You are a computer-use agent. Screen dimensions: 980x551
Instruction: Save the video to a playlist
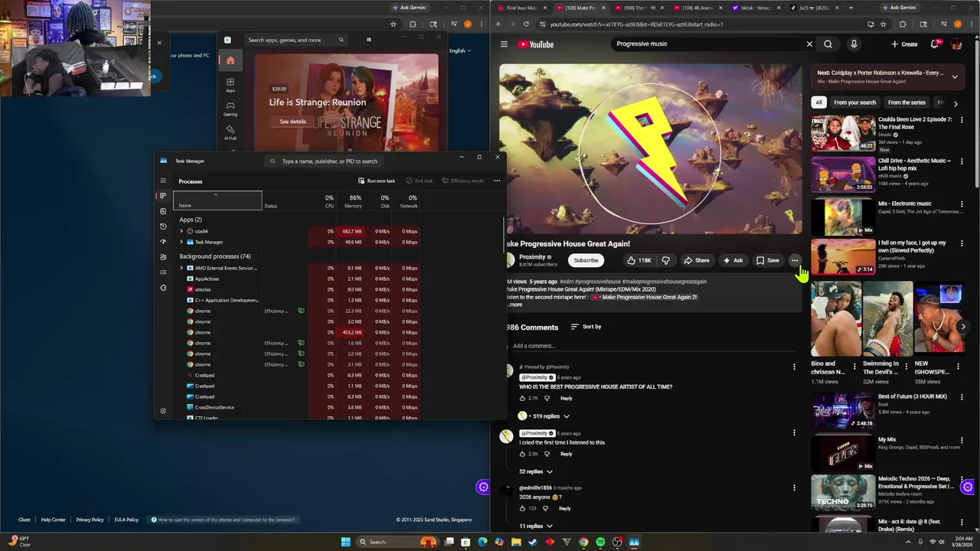point(768,260)
